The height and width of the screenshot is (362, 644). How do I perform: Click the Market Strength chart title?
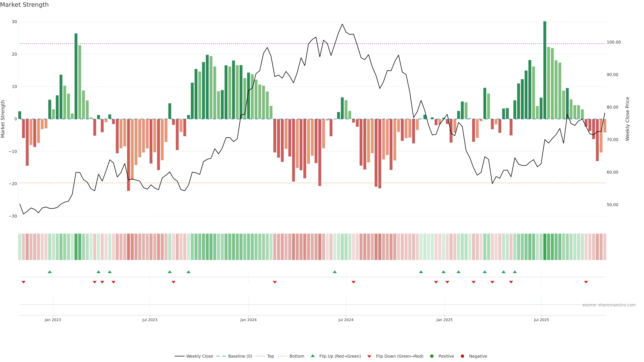tap(24, 5)
